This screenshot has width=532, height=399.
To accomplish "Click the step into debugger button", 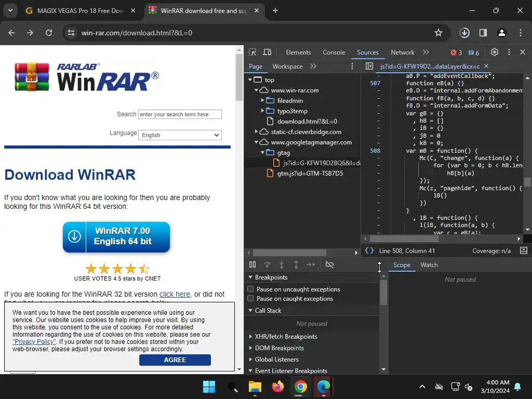I will pyautogui.click(x=281, y=264).
